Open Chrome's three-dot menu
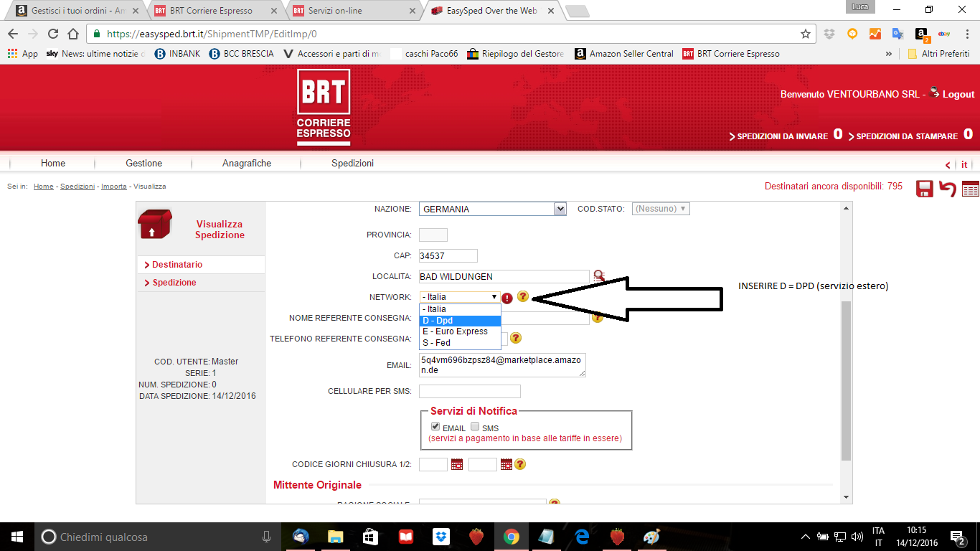 pyautogui.click(x=967, y=34)
